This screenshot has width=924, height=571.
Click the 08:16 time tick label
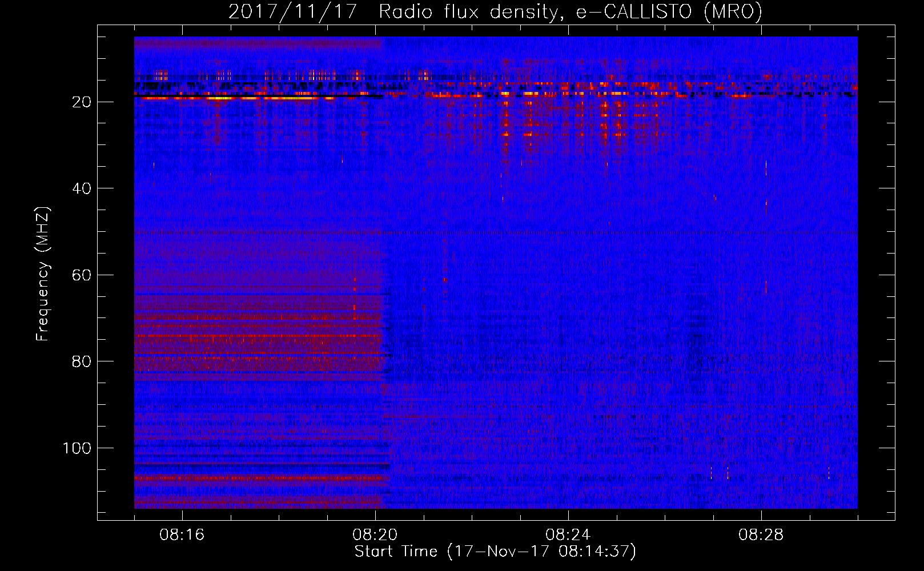point(182,535)
